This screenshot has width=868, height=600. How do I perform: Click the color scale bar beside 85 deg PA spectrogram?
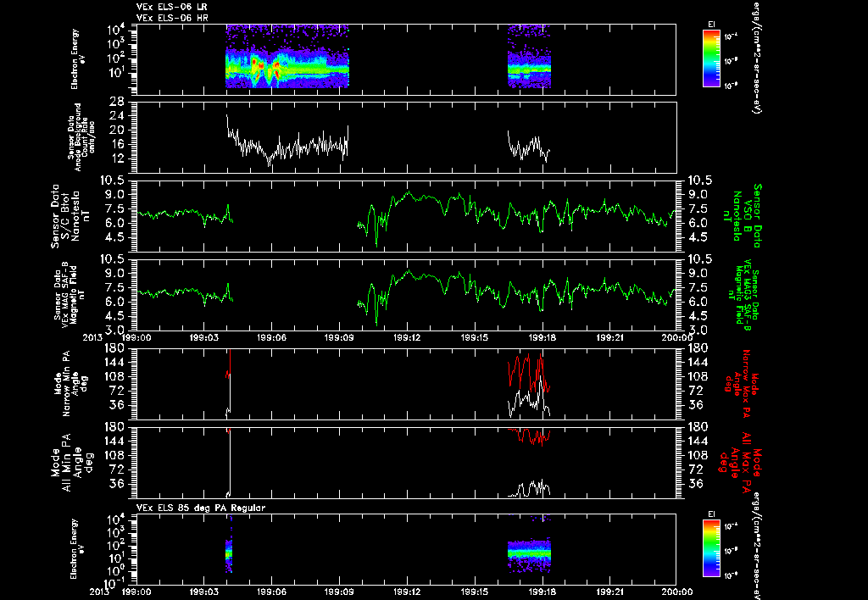coord(711,548)
